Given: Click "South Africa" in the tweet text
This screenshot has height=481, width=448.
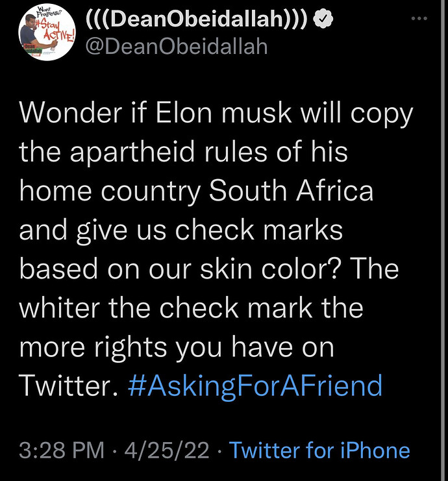Looking at the screenshot, I should click(x=291, y=190).
